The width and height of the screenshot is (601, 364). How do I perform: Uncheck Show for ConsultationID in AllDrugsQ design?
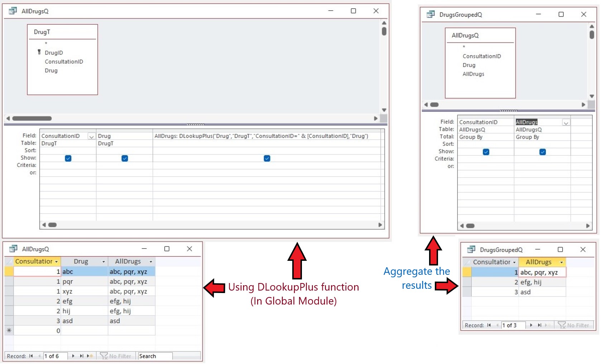pos(68,158)
